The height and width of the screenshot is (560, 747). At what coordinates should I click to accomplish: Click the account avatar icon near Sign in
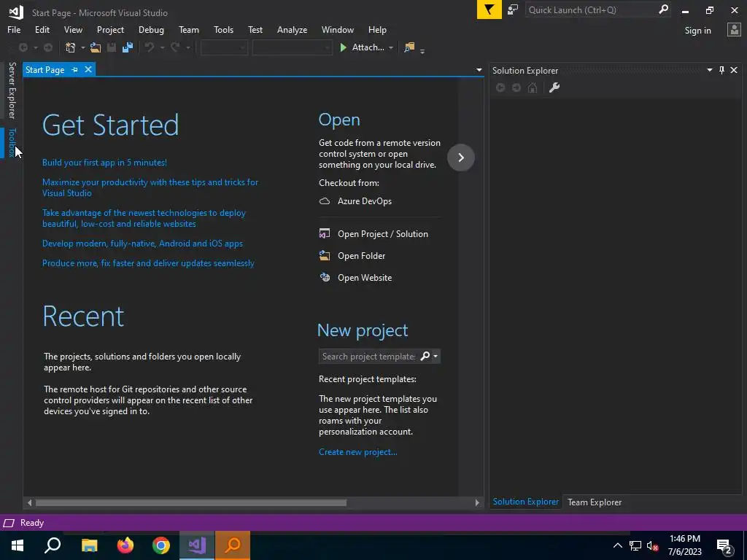click(734, 30)
